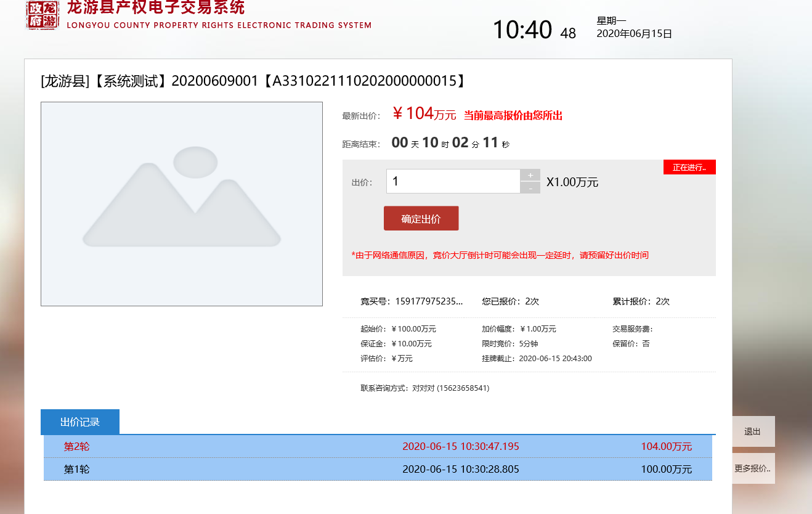
Task: Click the countdown timer to auction end
Action: click(x=450, y=143)
